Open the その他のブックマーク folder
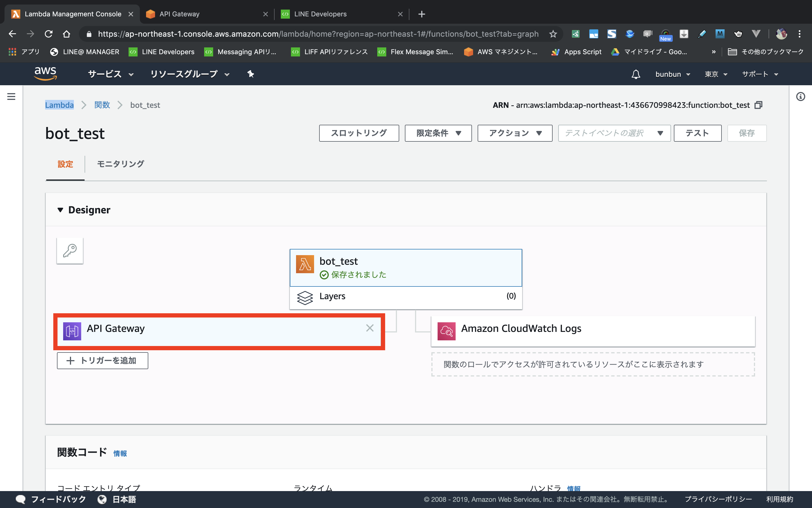This screenshot has width=812, height=508. click(x=766, y=52)
